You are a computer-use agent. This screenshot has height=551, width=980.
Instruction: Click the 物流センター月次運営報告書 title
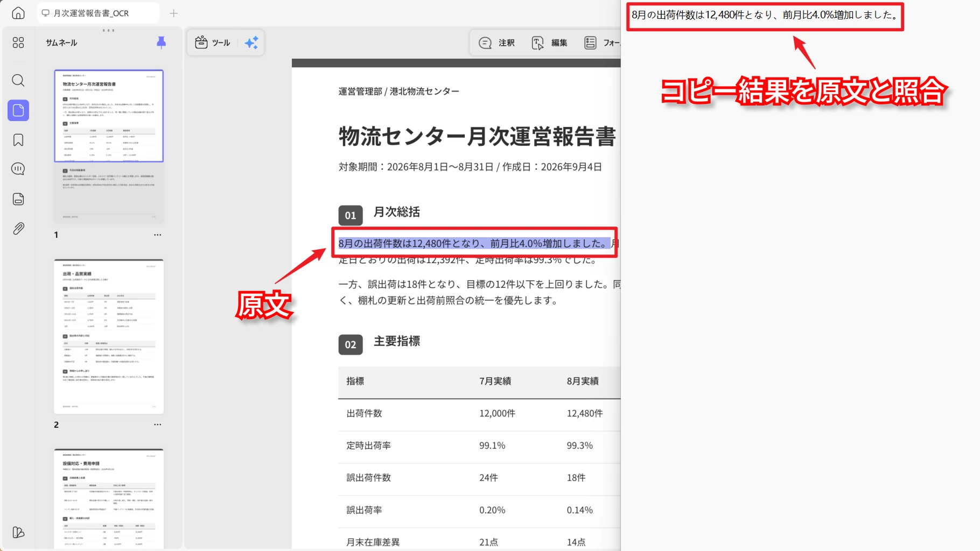click(x=477, y=137)
